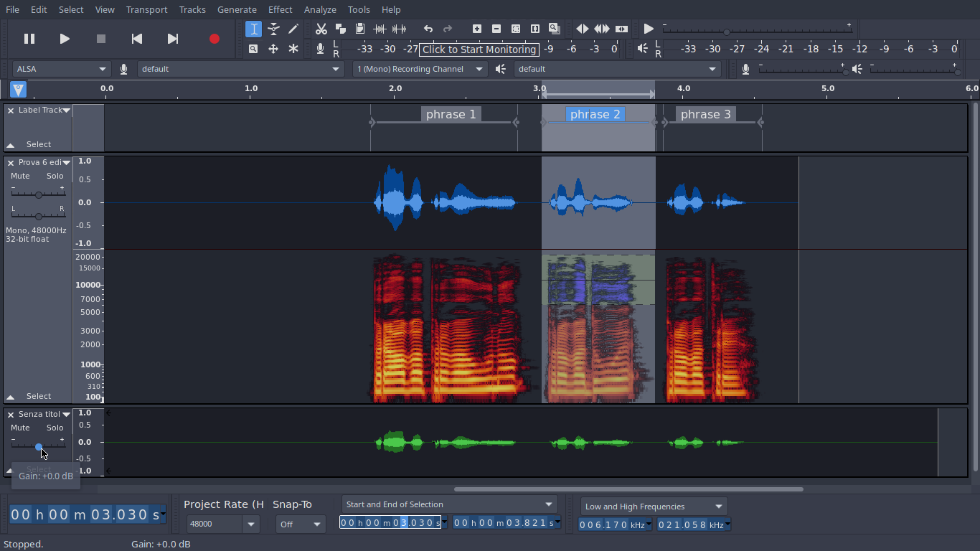Collapse the Prova 6 track panel

point(10,395)
